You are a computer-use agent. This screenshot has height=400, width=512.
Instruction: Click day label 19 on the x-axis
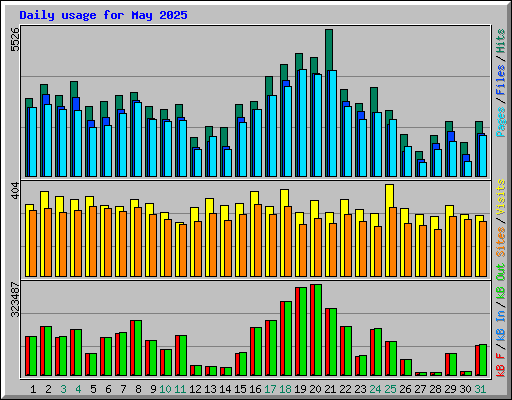(x=300, y=389)
